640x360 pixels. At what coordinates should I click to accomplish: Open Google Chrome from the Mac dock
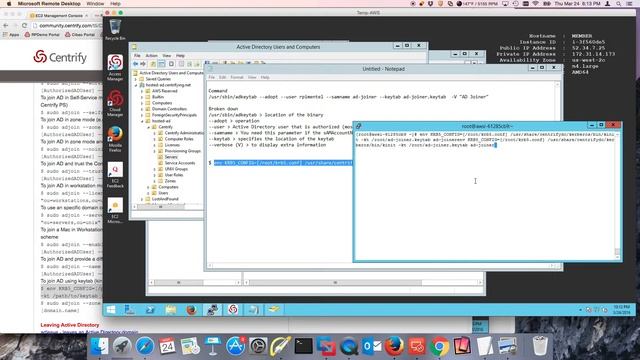(439, 346)
